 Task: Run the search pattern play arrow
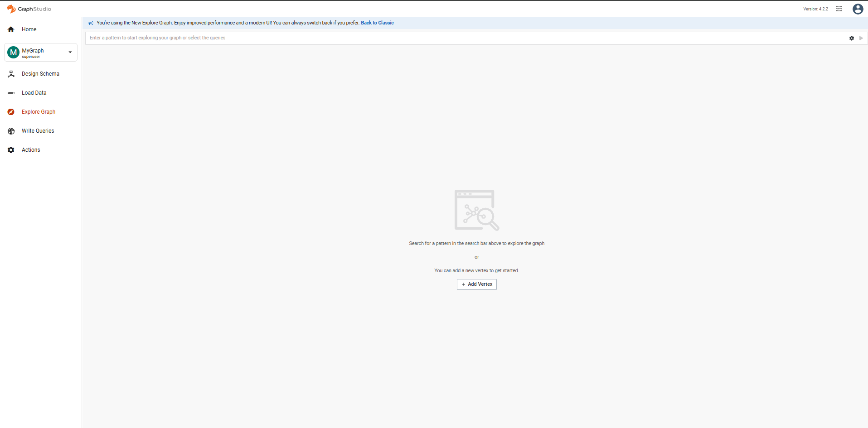pyautogui.click(x=861, y=38)
